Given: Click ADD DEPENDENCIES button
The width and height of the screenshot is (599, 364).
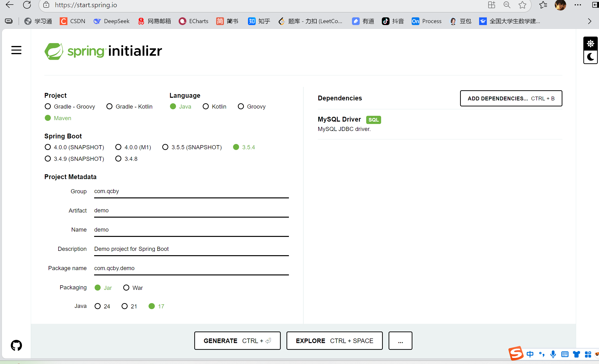Looking at the screenshot, I should (511, 98).
